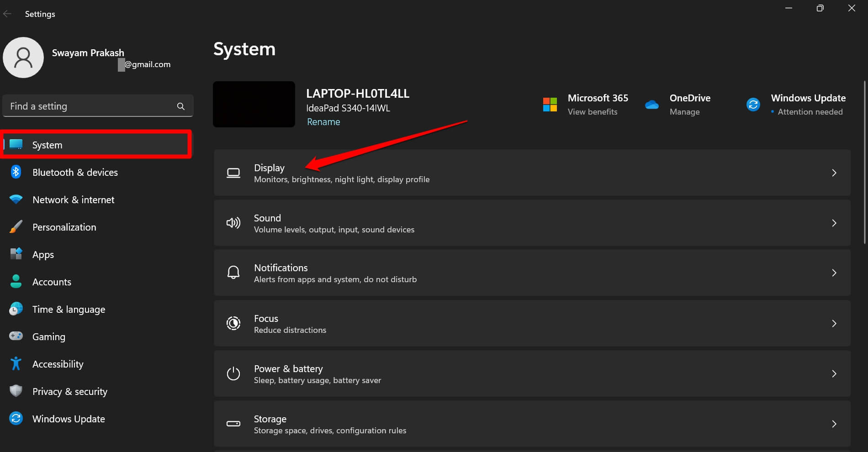The width and height of the screenshot is (868, 452).
Task: Click the Microsoft 365 logo
Action: [550, 104]
